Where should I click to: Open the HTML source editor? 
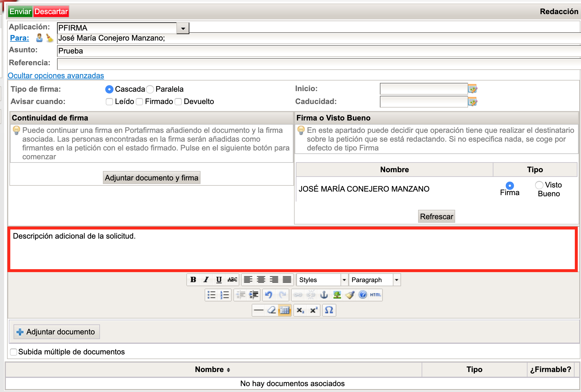(x=375, y=295)
